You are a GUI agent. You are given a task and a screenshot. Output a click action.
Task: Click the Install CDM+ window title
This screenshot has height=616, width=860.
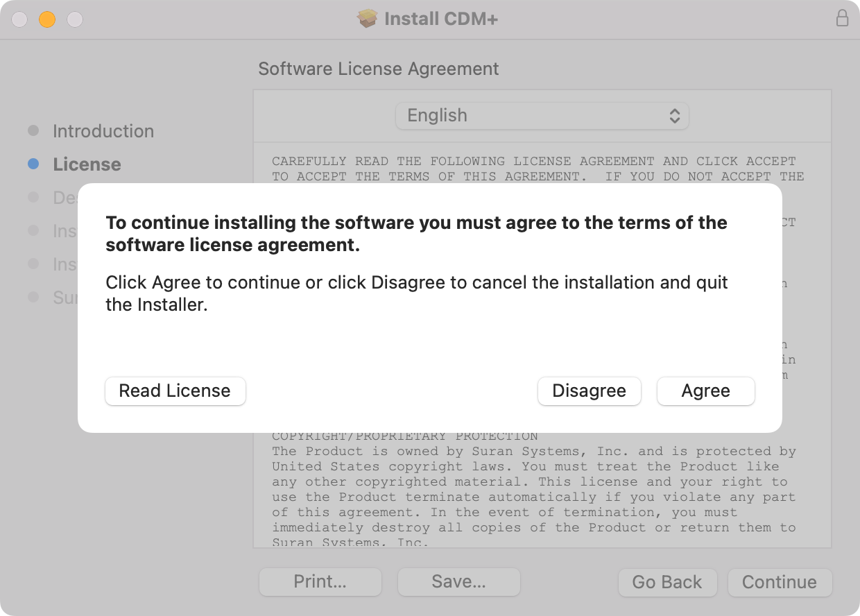441,19
